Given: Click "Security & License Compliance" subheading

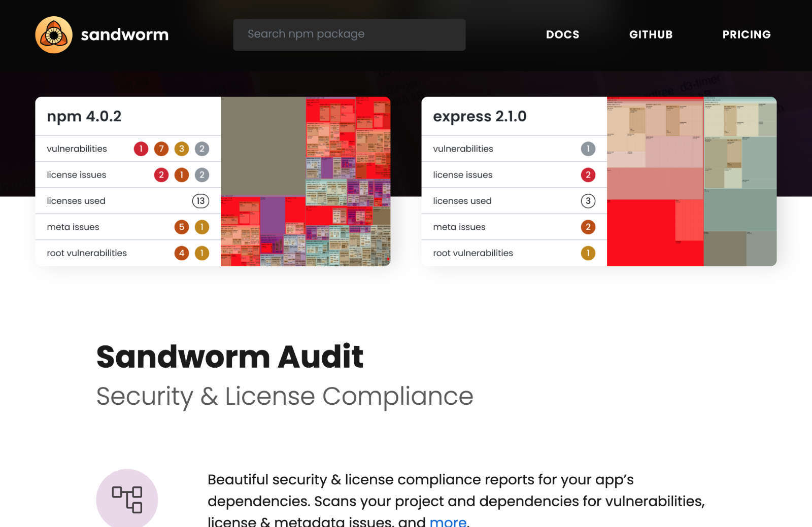Looking at the screenshot, I should point(285,396).
